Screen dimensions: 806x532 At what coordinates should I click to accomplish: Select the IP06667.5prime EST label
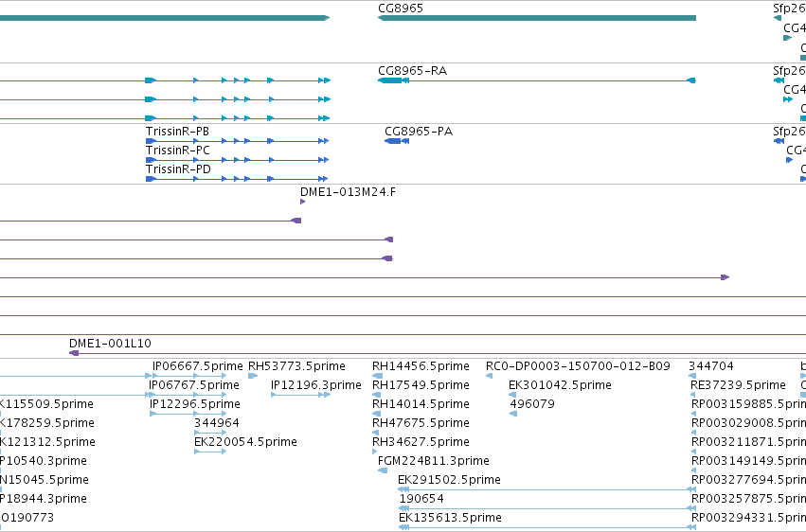click(197, 366)
